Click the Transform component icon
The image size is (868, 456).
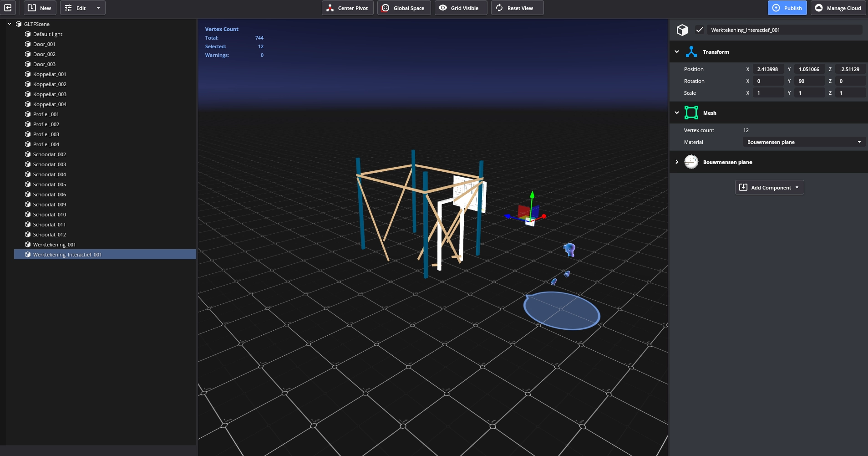[691, 51]
